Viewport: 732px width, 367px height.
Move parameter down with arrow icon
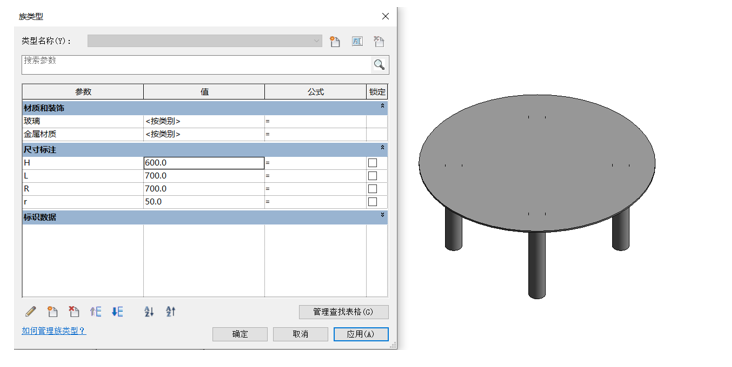point(117,311)
